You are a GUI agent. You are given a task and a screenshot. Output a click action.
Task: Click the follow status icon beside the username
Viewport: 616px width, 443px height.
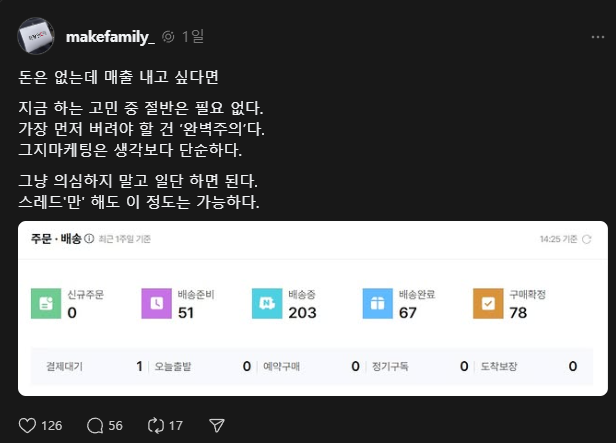pyautogui.click(x=168, y=37)
